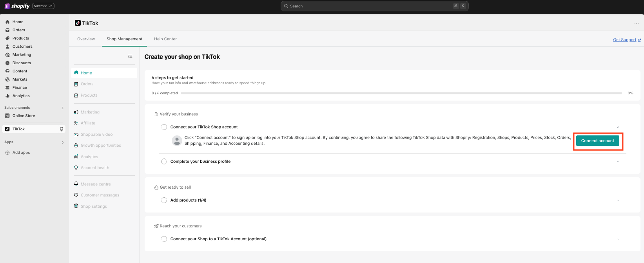Click the pin icon next to TikTok
644x263 pixels.
[x=62, y=129]
